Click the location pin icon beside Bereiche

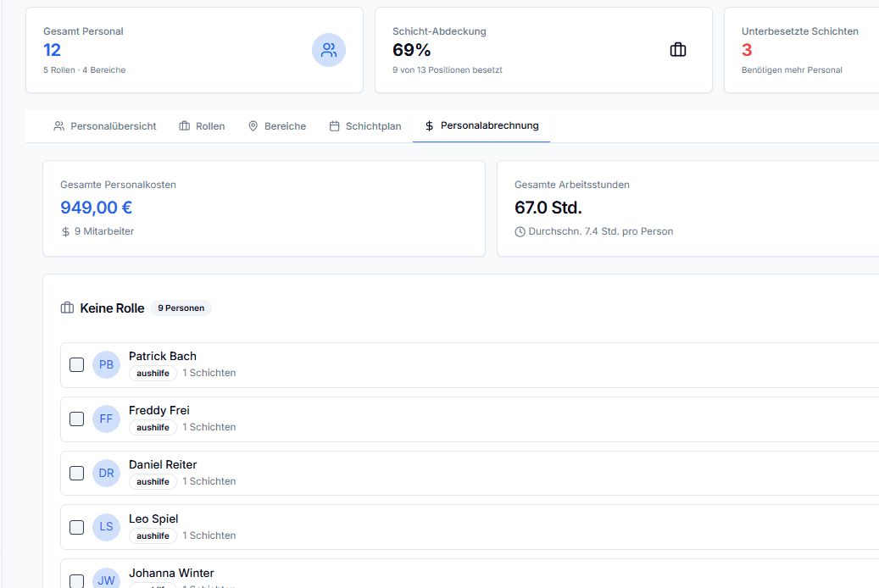coord(253,126)
